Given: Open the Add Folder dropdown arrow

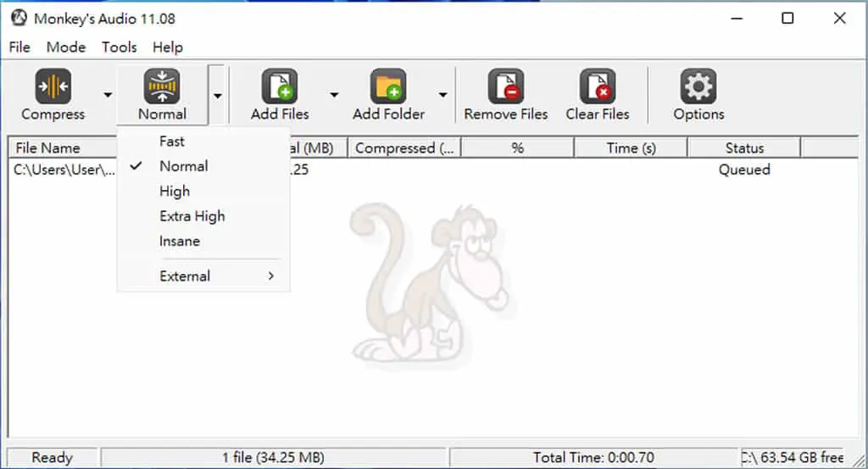Looking at the screenshot, I should coord(442,95).
